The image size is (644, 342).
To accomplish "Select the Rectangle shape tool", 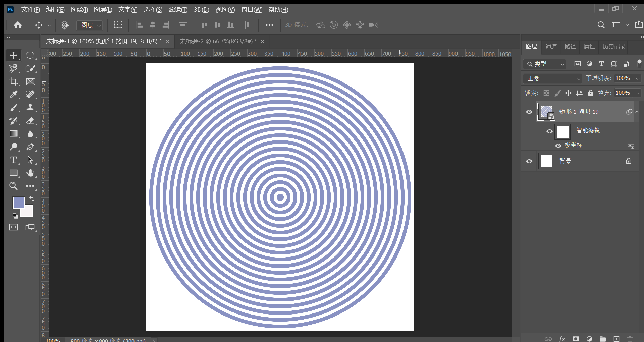I will [x=13, y=173].
